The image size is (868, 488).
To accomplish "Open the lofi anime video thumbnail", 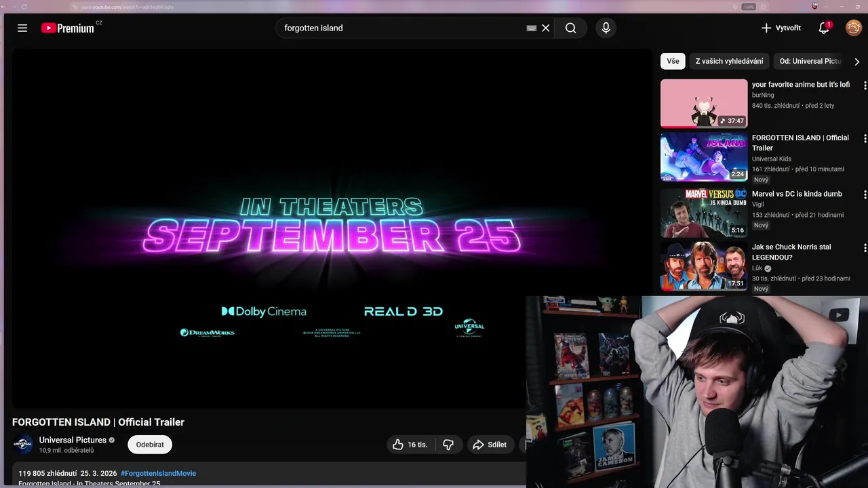I will point(704,104).
